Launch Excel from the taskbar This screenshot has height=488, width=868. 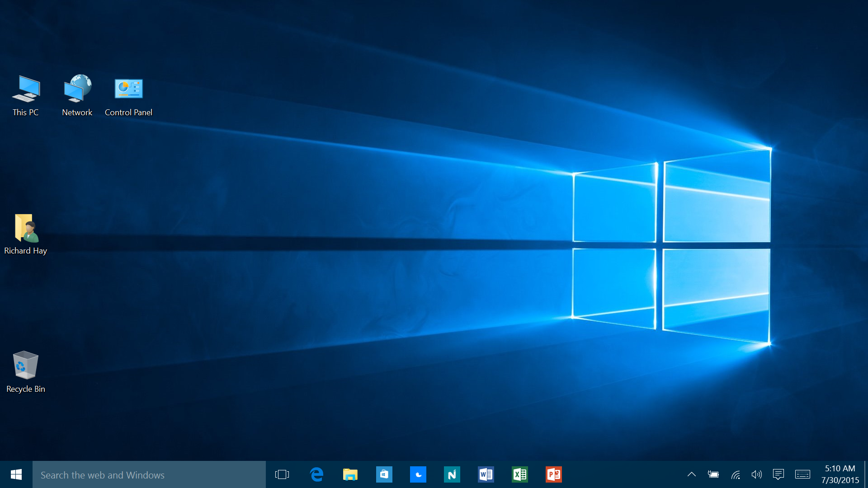[520, 474]
